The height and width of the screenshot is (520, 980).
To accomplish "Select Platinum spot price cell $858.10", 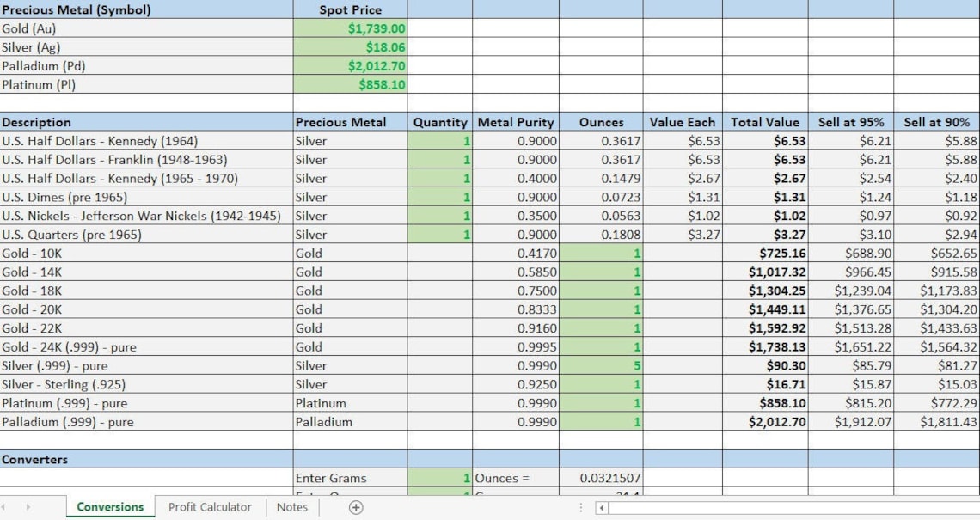I will [x=350, y=84].
